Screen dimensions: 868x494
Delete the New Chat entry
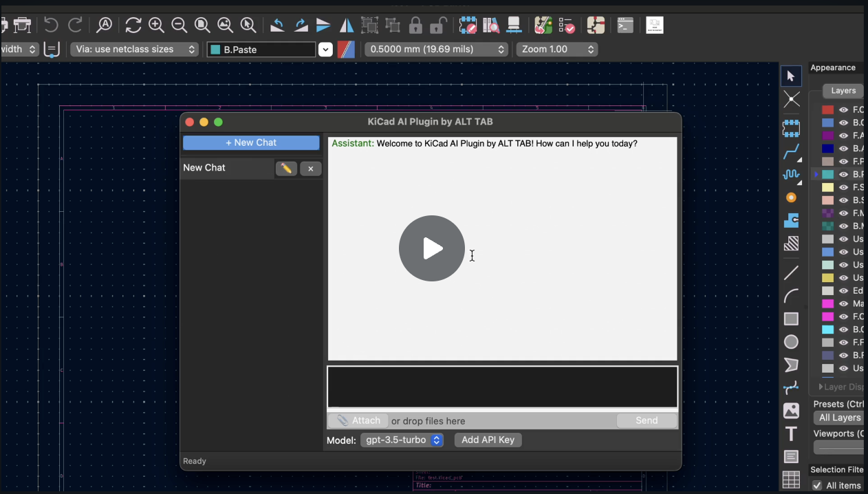311,169
